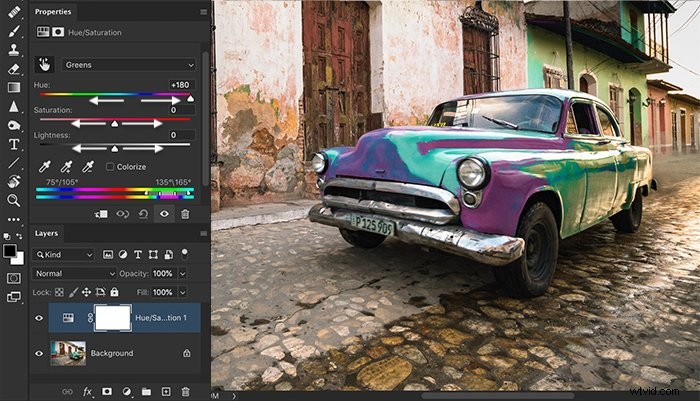This screenshot has width=700, height=401.
Task: Pick the Subtract from Sample eyedropper
Action: [x=88, y=167]
